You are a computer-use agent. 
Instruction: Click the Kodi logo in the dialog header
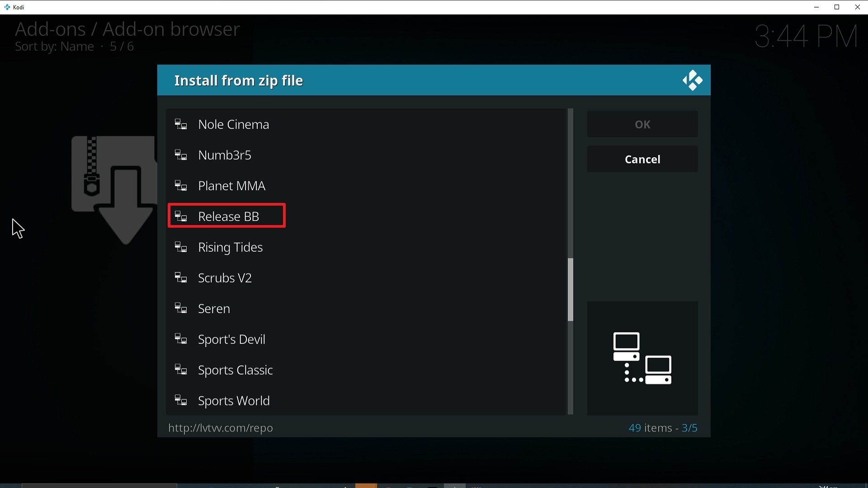pyautogui.click(x=693, y=81)
